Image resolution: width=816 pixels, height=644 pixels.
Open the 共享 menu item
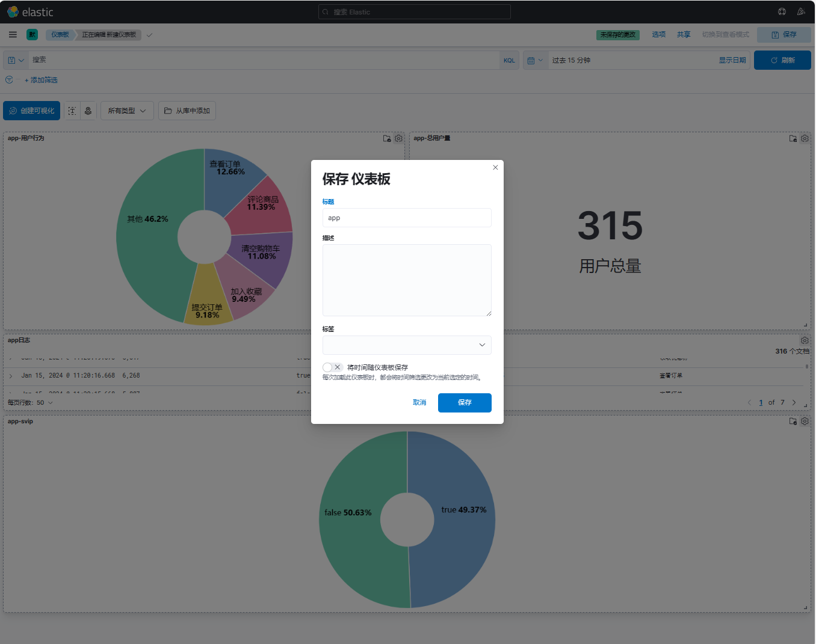tap(683, 35)
